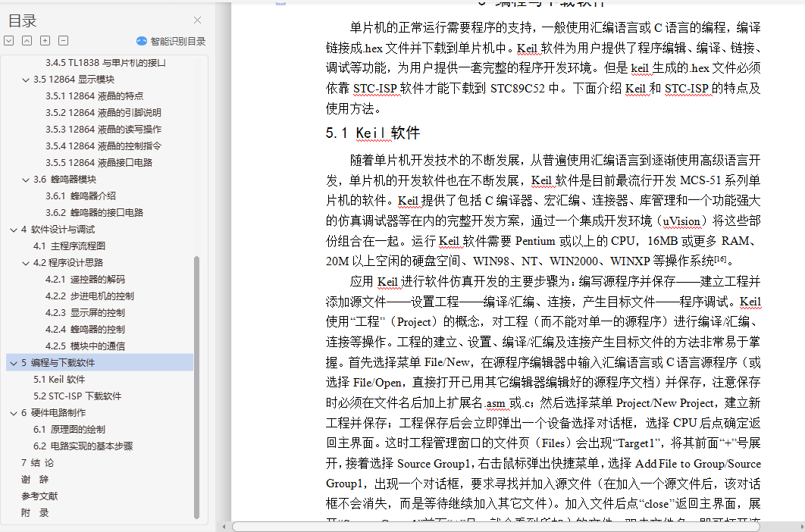Go to chapter 7 结论
The height and width of the screenshot is (532, 805).
pyautogui.click(x=37, y=463)
